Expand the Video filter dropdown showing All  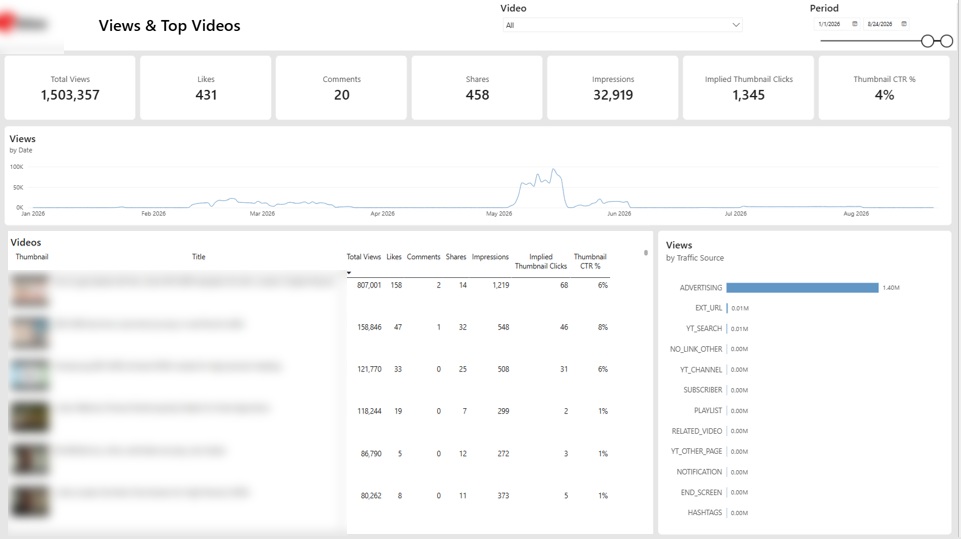coord(623,25)
